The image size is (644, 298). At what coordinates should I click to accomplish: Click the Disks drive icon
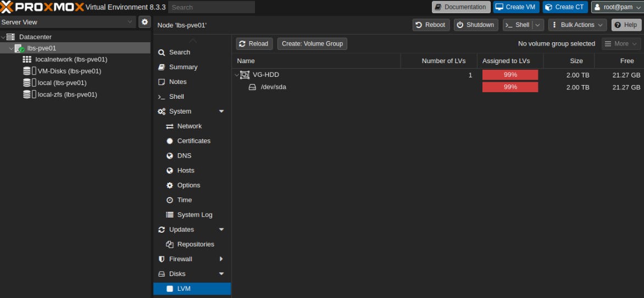pos(162,274)
